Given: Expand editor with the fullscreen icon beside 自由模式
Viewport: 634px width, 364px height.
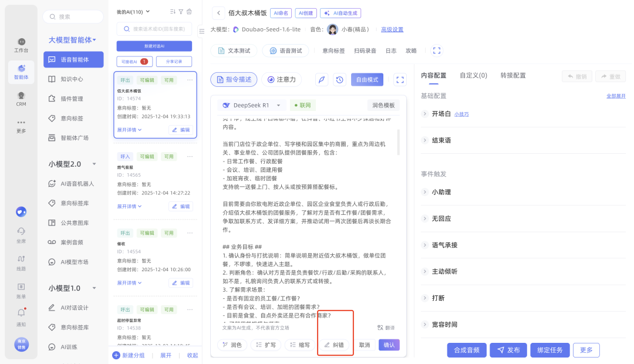Looking at the screenshot, I should point(400,80).
